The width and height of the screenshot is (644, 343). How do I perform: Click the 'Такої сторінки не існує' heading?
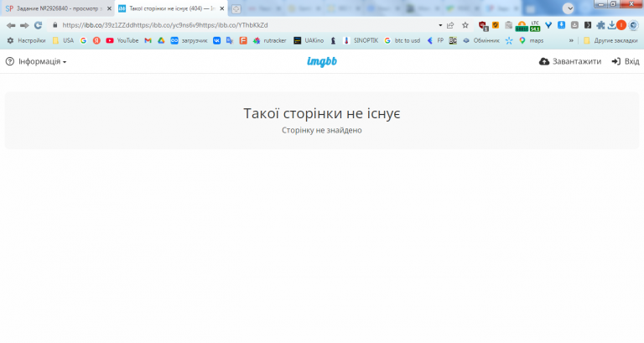tap(322, 113)
